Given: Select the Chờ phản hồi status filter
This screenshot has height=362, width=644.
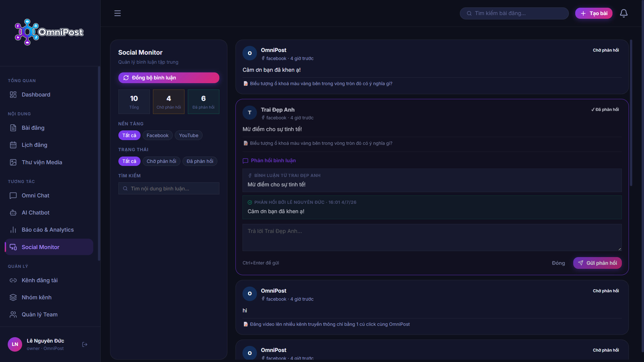Looking at the screenshot, I should click(x=161, y=161).
